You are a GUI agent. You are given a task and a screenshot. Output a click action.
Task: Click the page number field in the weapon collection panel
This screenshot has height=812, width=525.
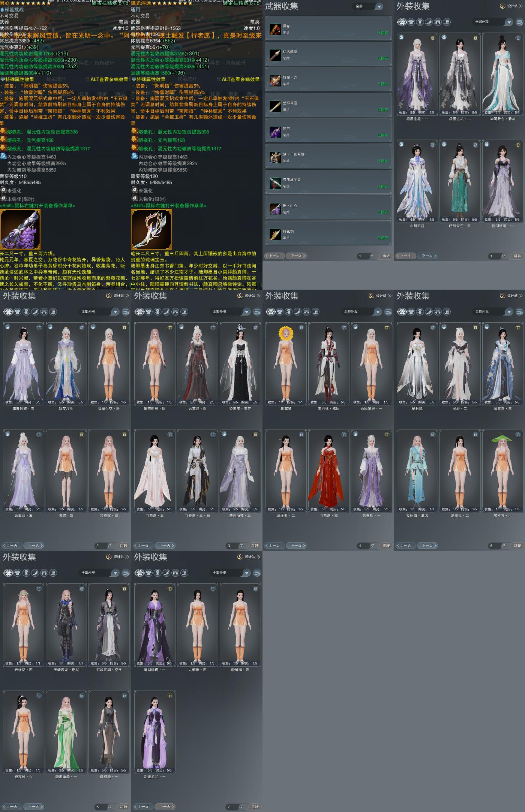pyautogui.click(x=363, y=256)
